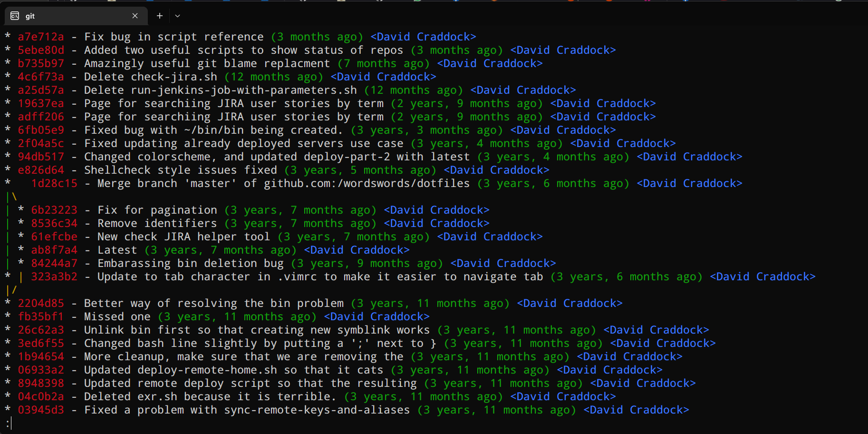Click commit hash 61efcbe
This screenshot has height=434, width=868.
pyautogui.click(x=54, y=237)
